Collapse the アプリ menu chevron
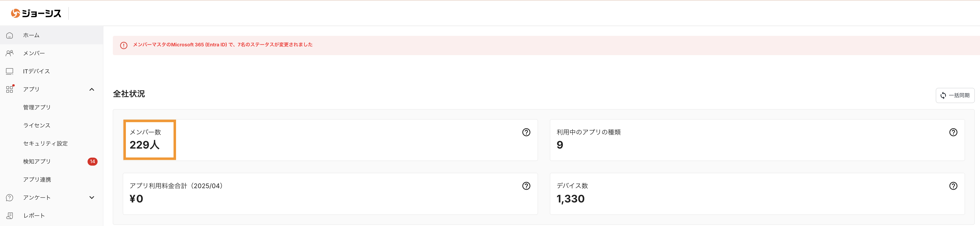Viewport: 980px width, 226px height. pos(92,89)
